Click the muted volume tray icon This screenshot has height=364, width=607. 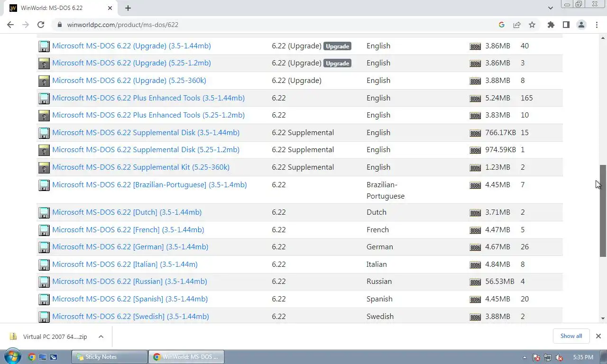559,357
